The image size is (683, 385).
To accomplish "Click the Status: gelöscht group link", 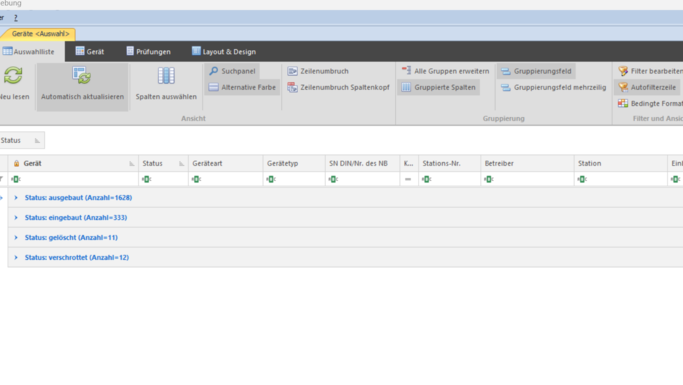I will tap(71, 237).
